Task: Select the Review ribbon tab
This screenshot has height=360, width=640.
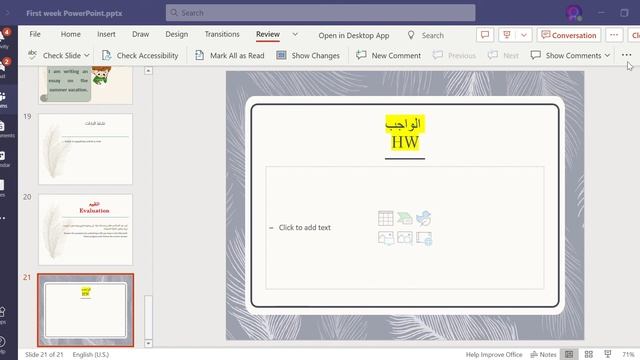Action: click(268, 34)
